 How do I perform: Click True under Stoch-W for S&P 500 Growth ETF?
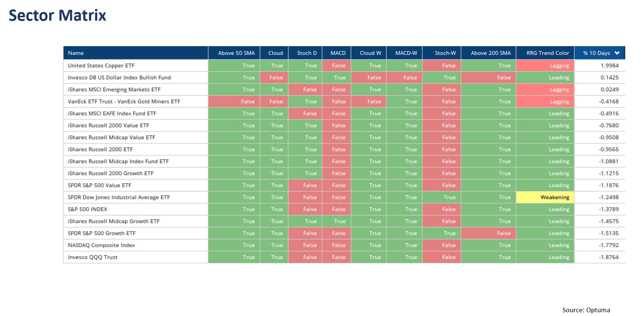click(x=442, y=233)
